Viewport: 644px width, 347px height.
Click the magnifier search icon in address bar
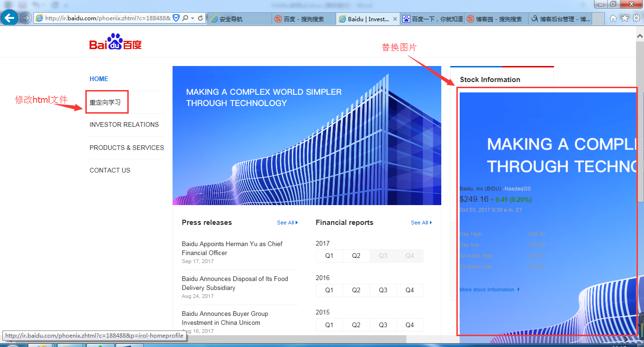(x=185, y=18)
